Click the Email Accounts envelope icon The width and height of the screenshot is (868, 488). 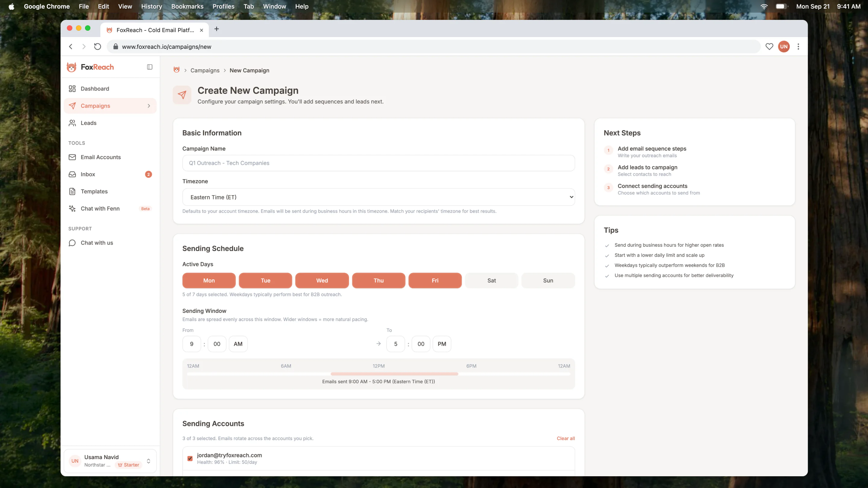point(72,157)
